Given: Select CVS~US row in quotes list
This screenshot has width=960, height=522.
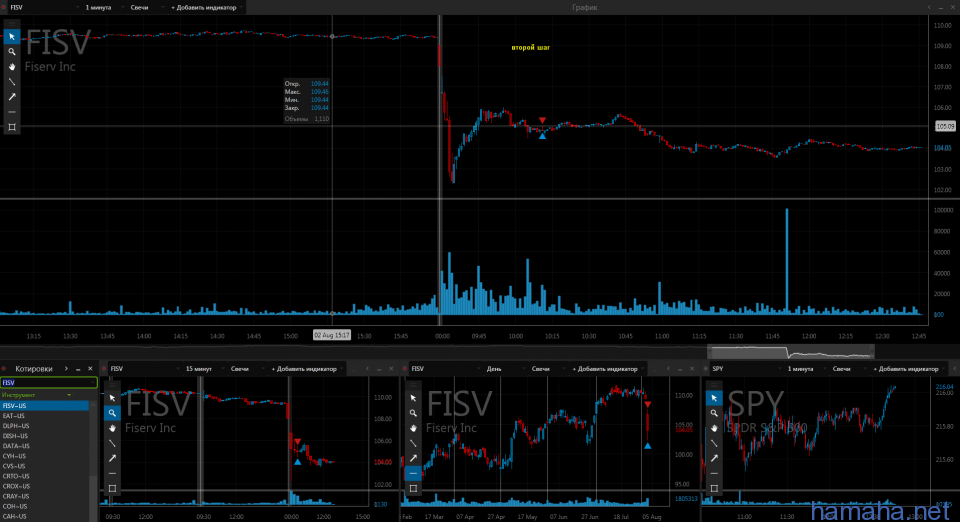Looking at the screenshot, I should click(45, 466).
